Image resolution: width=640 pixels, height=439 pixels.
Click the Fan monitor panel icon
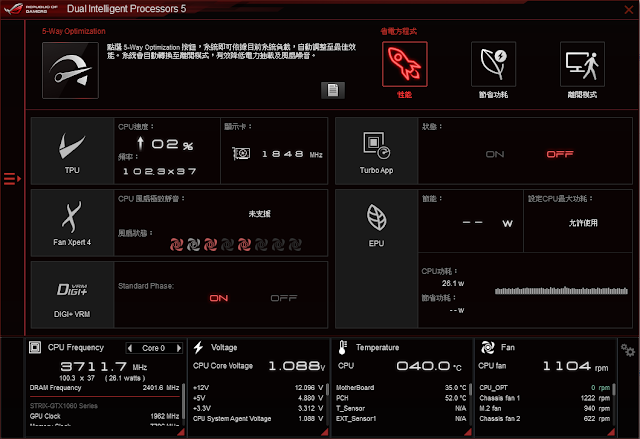(487, 347)
